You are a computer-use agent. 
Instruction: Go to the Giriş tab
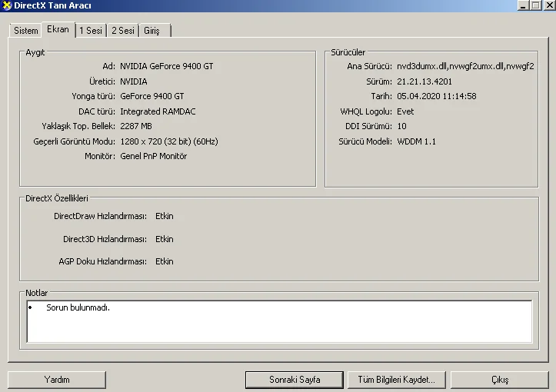155,31
